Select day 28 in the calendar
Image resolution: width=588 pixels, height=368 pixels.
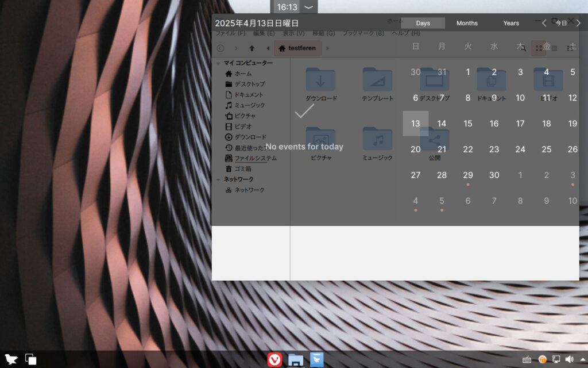point(442,175)
